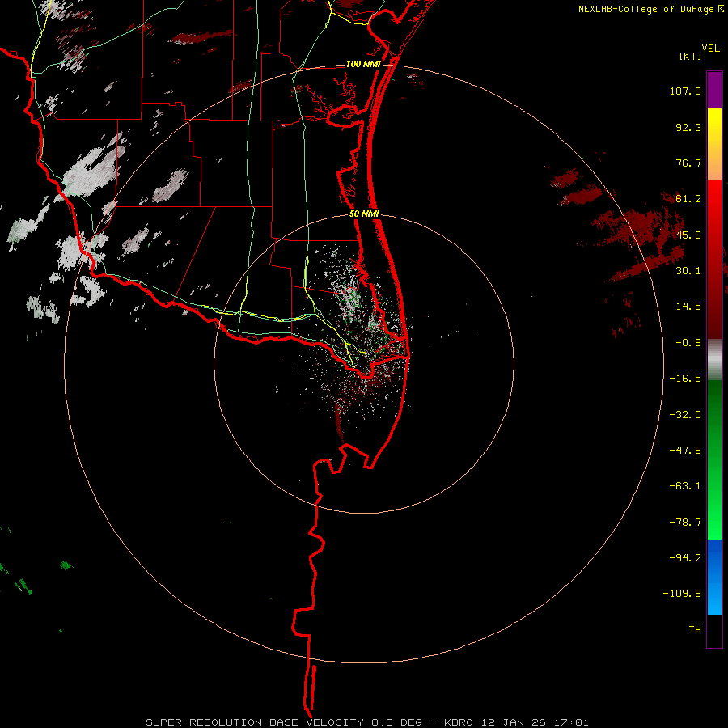This screenshot has width=728, height=728.
Task: Click the yellow segment of the color bar
Action: tap(714, 144)
